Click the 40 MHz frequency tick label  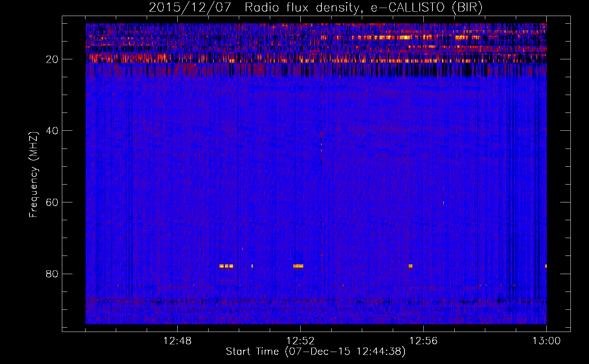tap(52, 131)
